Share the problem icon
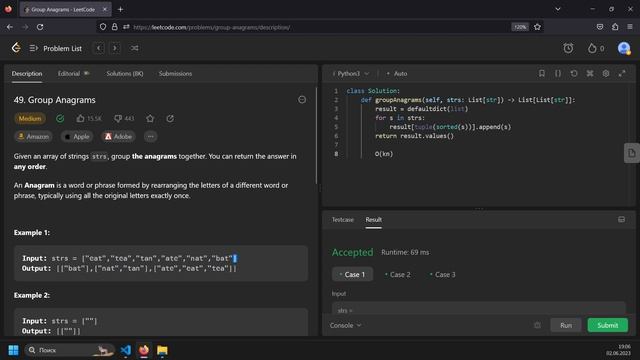The width and height of the screenshot is (640, 360). point(170,118)
